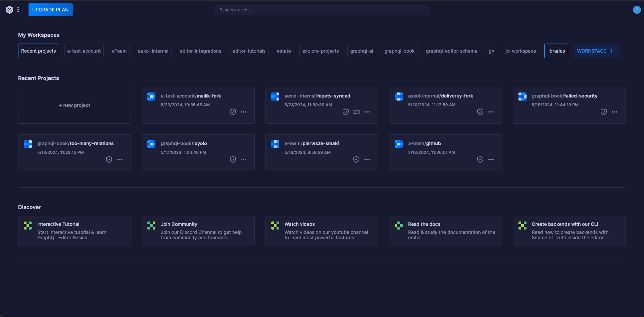This screenshot has height=317, width=644.
Task: Click the Interactive Tutorial green icon
Action: [x=28, y=226]
